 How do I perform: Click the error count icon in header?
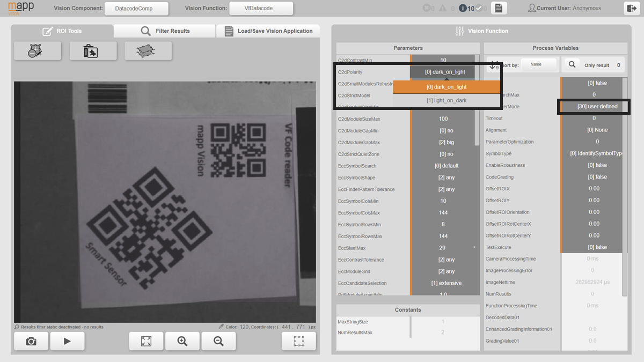[427, 8]
